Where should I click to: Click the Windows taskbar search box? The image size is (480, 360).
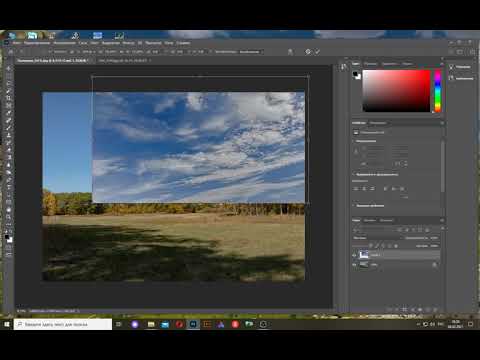pos(63,324)
